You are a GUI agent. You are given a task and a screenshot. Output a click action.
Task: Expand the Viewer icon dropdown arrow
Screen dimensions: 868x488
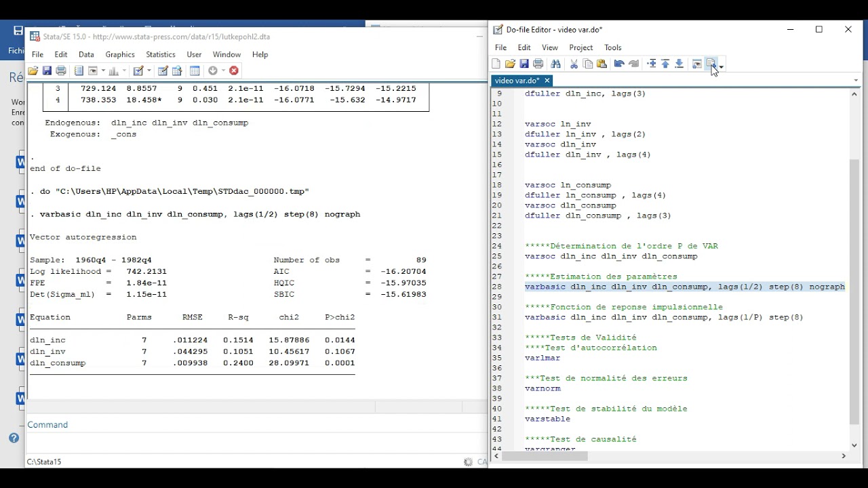pos(103,70)
